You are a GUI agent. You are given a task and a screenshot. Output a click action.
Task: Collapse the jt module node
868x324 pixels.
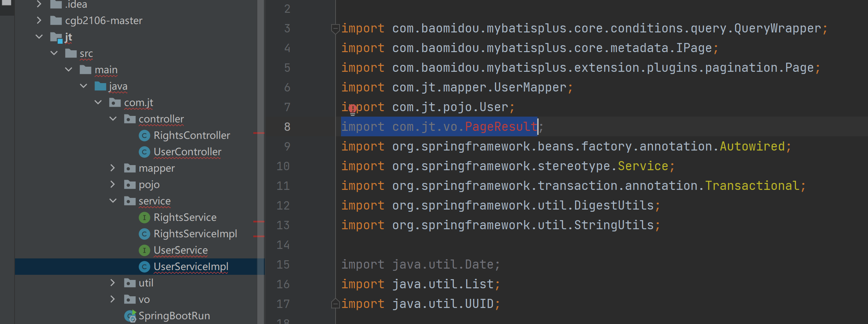pyautogui.click(x=39, y=37)
